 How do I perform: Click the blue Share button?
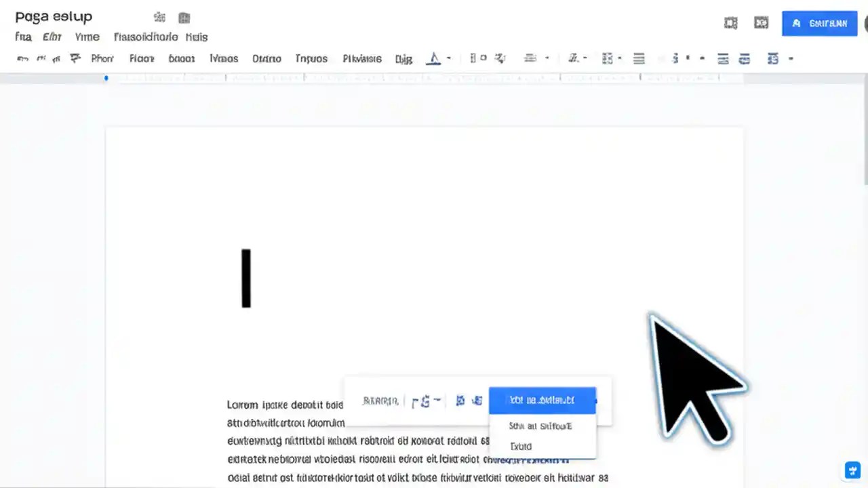click(820, 23)
